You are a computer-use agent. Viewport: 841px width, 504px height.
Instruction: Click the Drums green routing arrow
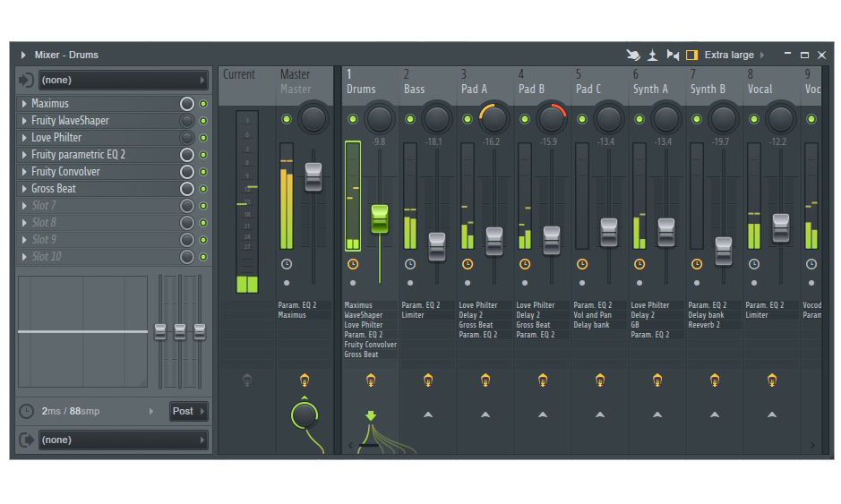pyautogui.click(x=371, y=415)
